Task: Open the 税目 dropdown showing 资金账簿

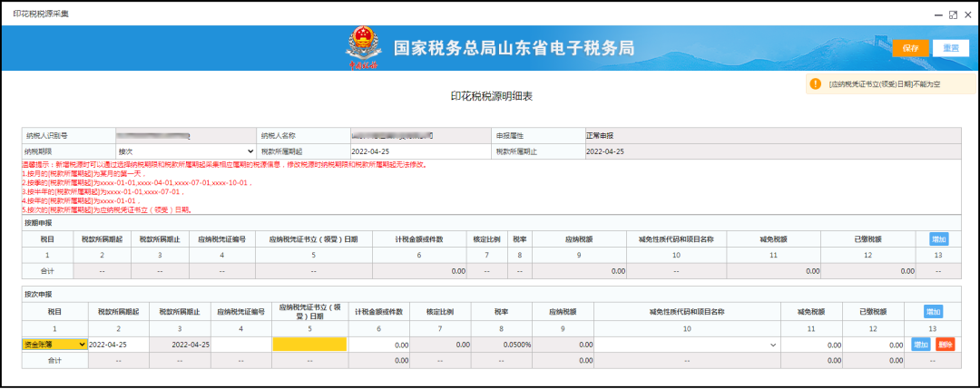Action: pos(54,344)
